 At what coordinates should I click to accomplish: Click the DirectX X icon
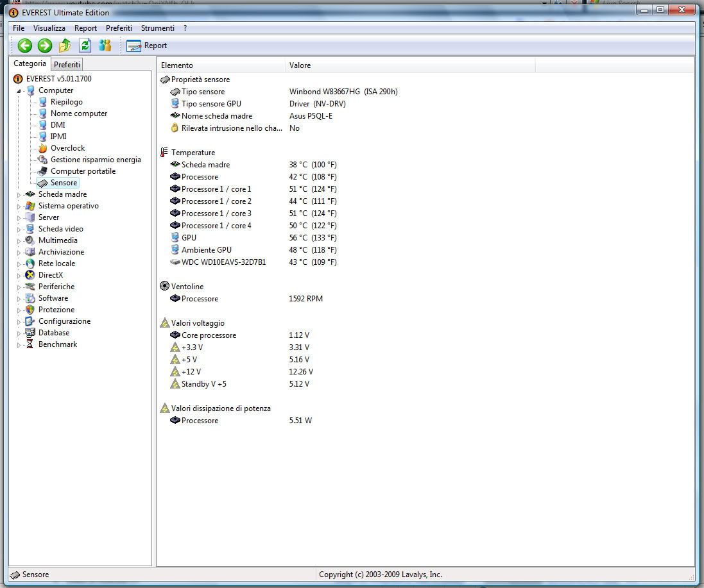pos(30,275)
